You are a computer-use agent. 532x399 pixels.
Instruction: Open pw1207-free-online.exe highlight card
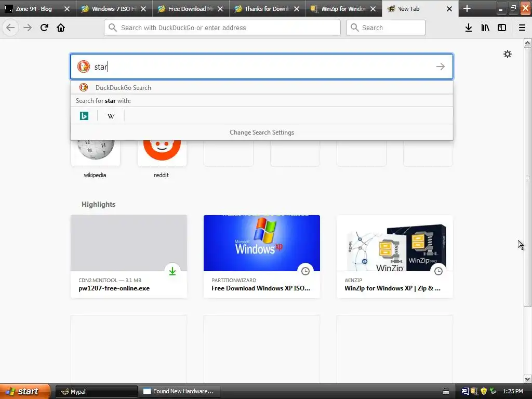point(129,257)
